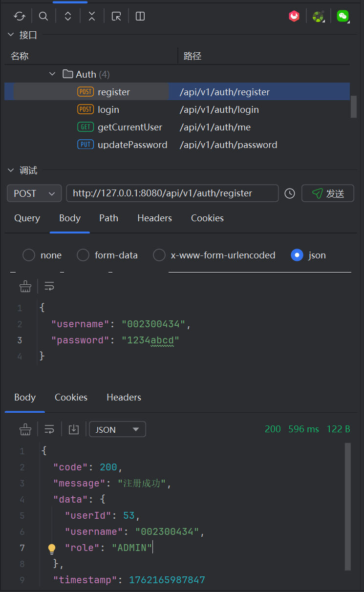The image size is (364, 592).
Task: Click the 名称 column header
Action: tap(20, 56)
